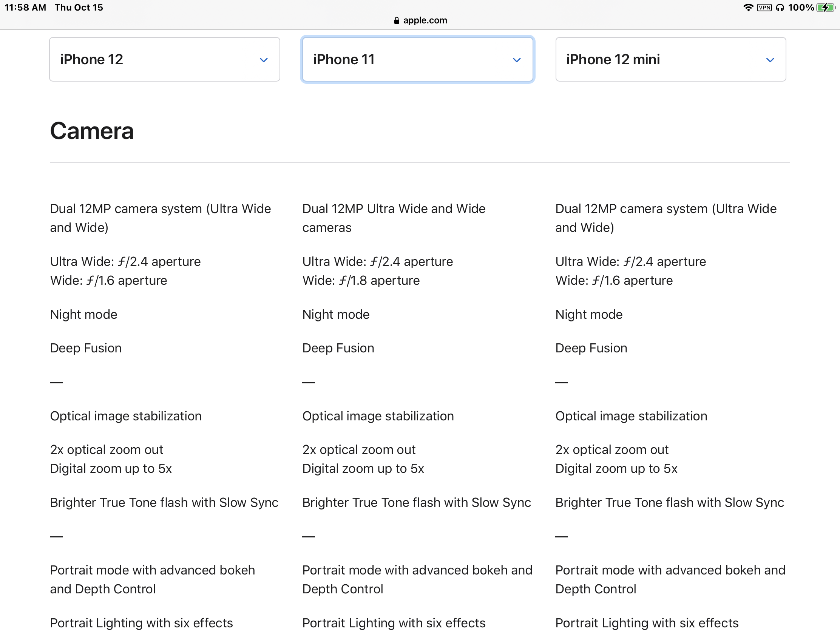Tap the Thu Oct 15 date
The image size is (840, 630).
click(79, 8)
